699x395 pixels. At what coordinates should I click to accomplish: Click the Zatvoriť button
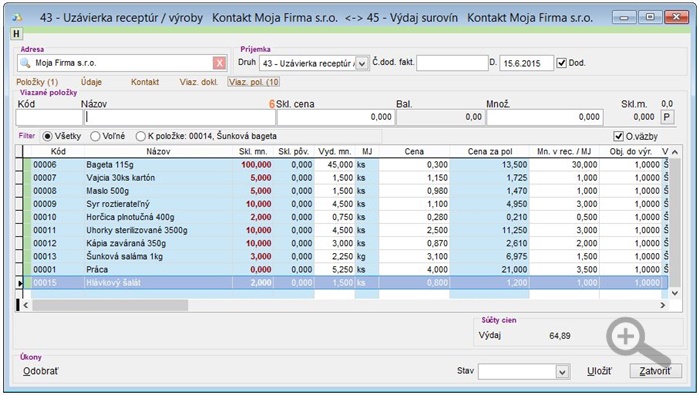click(655, 371)
